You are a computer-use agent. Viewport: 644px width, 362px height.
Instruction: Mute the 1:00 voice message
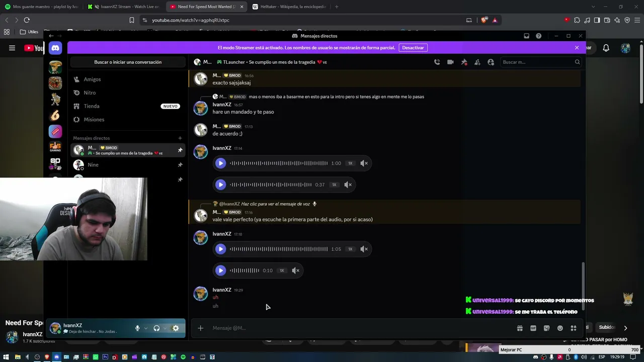click(x=364, y=163)
